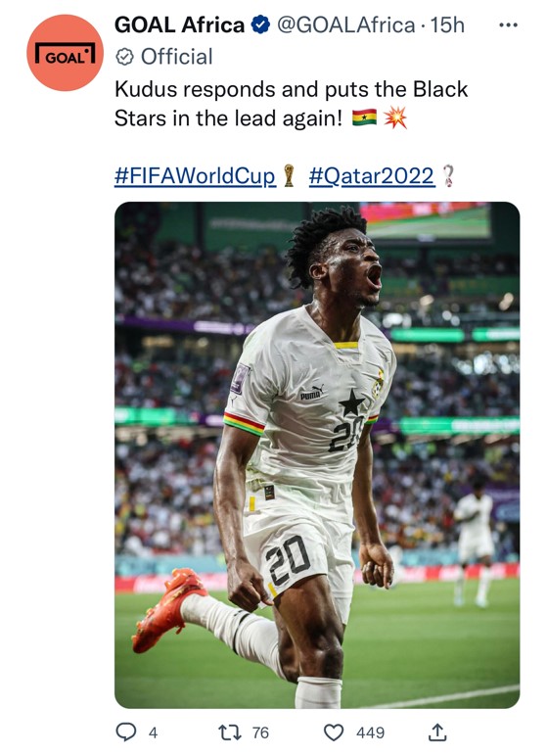This screenshot has width=547, height=756.
Task: Open GOAL Africa profile avatar
Action: 65,53
